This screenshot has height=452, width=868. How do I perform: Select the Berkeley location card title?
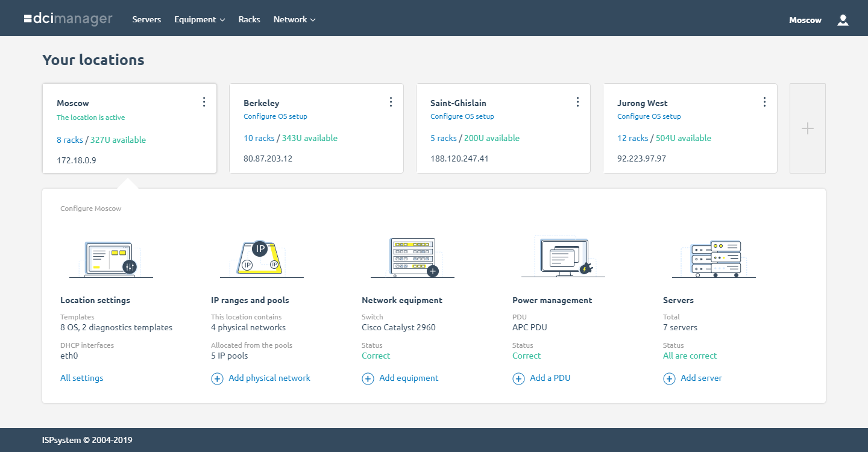click(262, 103)
